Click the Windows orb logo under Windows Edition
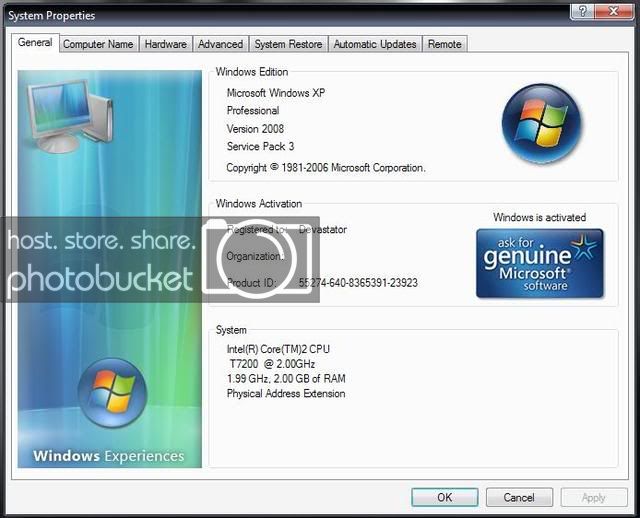The image size is (640, 518). (x=542, y=124)
